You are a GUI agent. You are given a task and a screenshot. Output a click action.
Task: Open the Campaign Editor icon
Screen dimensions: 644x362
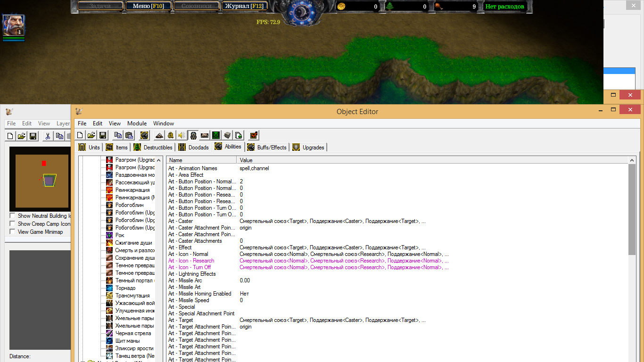tap(205, 135)
